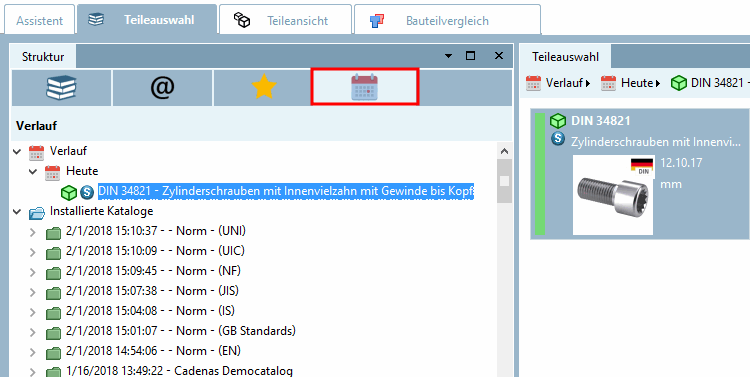Click the Heute breadcrumb entry
This screenshot has width=750, height=377.
[630, 83]
